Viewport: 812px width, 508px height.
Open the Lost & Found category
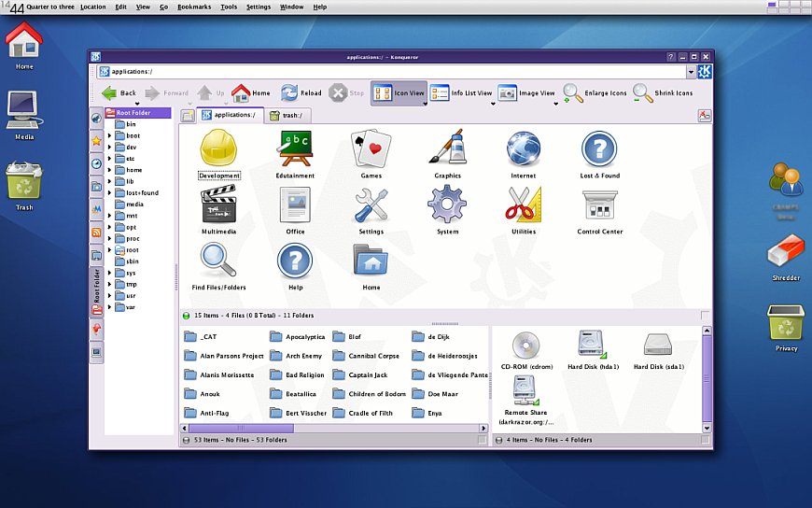coord(599,148)
